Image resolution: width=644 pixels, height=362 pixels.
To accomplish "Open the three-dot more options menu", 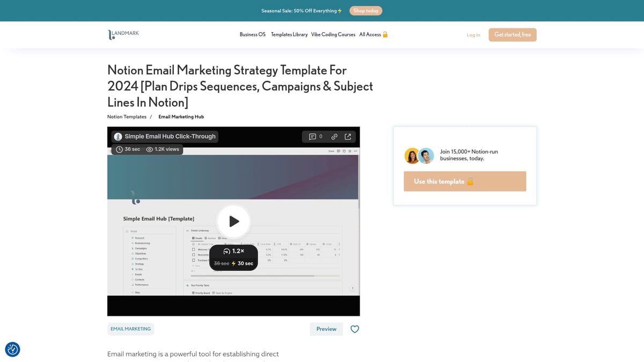I will (x=356, y=151).
